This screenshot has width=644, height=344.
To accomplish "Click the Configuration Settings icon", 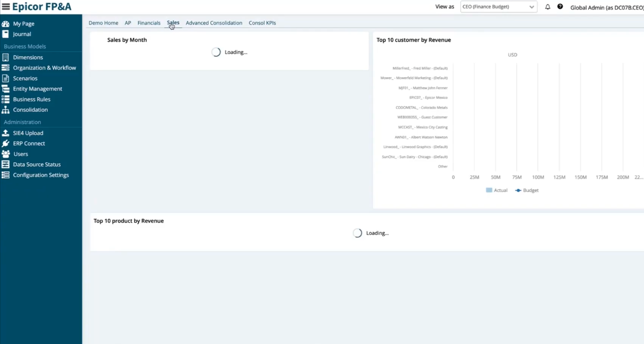I will (5, 175).
